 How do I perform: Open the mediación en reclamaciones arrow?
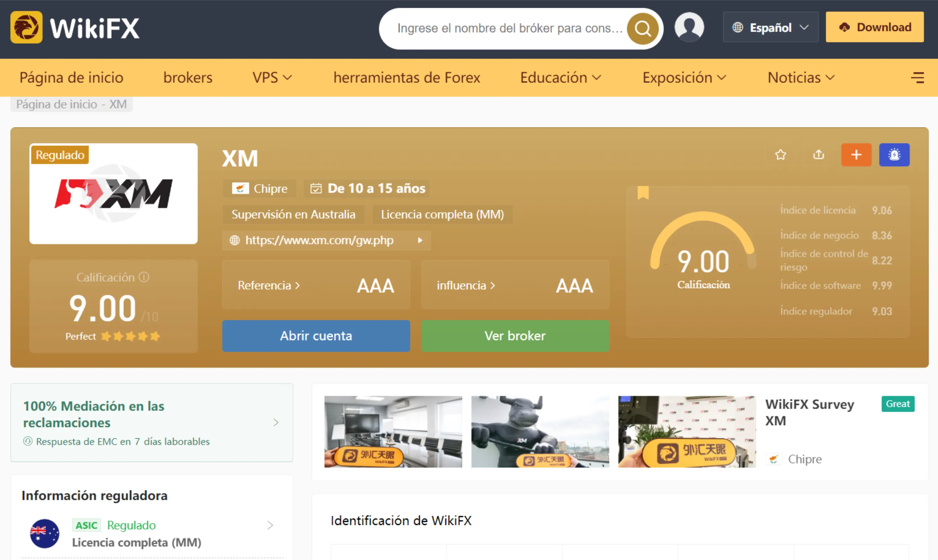click(276, 422)
